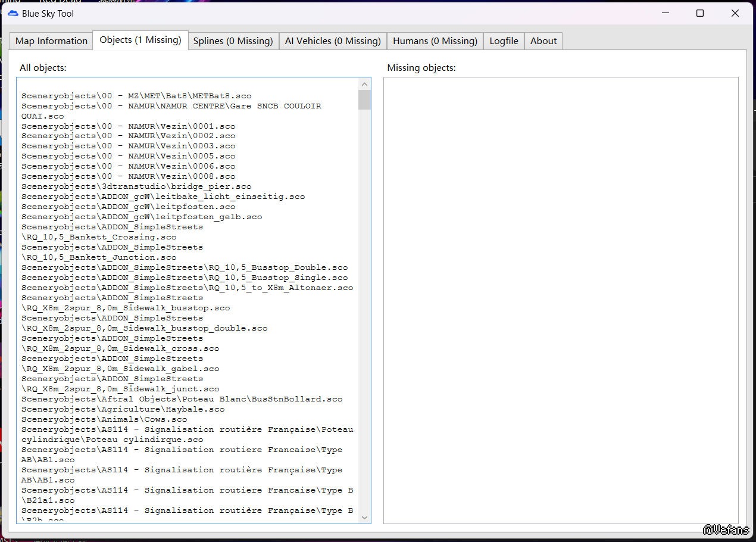Select Vezin\0002.sco line
The image size is (756, 542).
pyautogui.click(x=128, y=136)
